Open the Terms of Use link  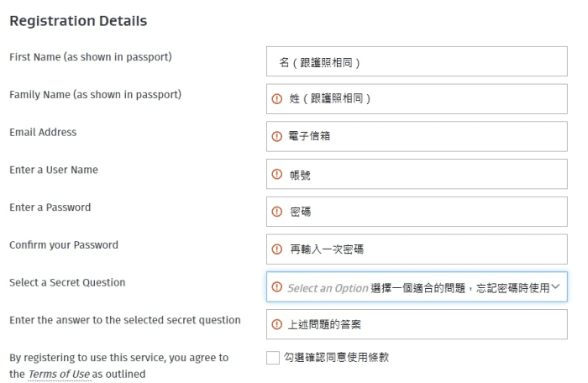(60, 375)
